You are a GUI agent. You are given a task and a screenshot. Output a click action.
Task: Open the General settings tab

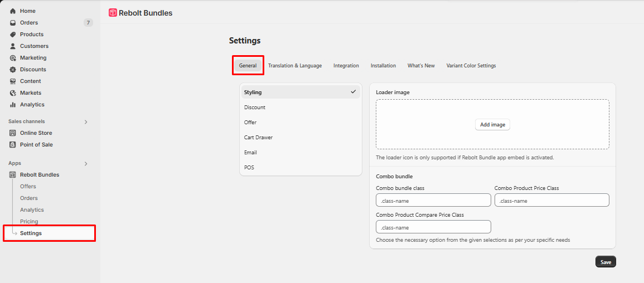coord(248,66)
